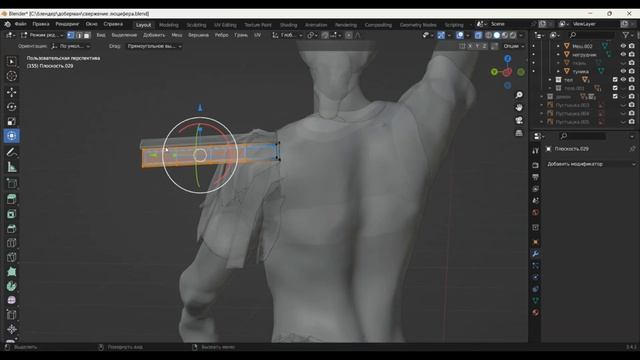Open the Меш menu in viewport header

(x=177, y=36)
